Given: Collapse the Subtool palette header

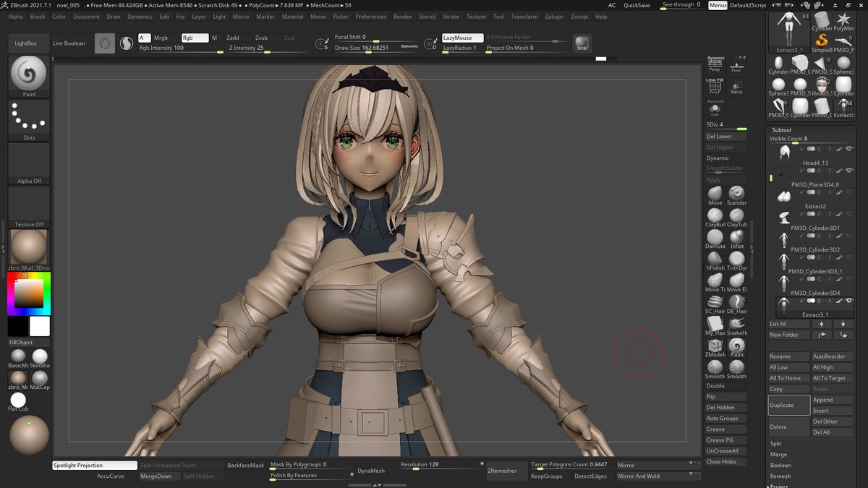Looking at the screenshot, I should pos(782,130).
